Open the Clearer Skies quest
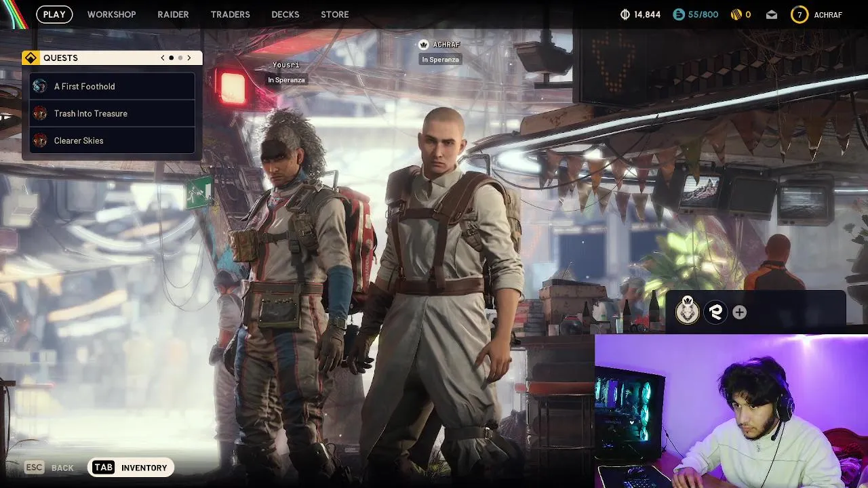This screenshot has width=868, height=488. (x=113, y=140)
